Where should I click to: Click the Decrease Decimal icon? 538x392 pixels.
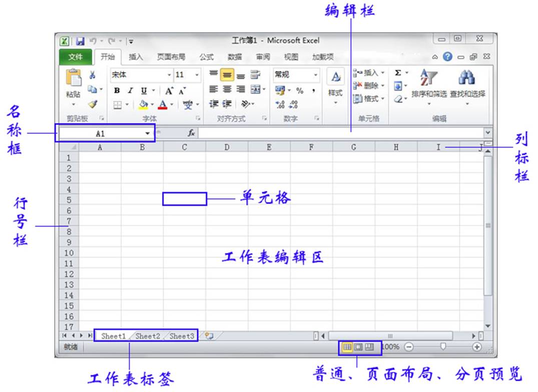coord(293,104)
